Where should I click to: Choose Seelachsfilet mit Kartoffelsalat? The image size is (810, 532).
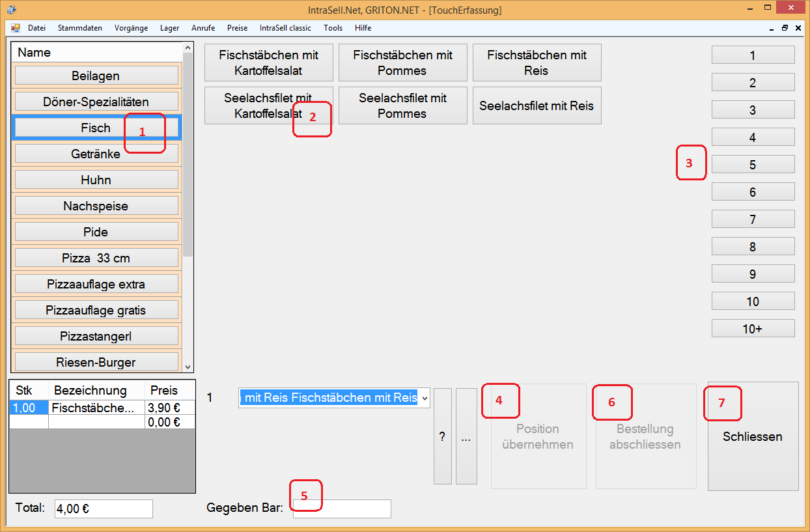tap(269, 105)
